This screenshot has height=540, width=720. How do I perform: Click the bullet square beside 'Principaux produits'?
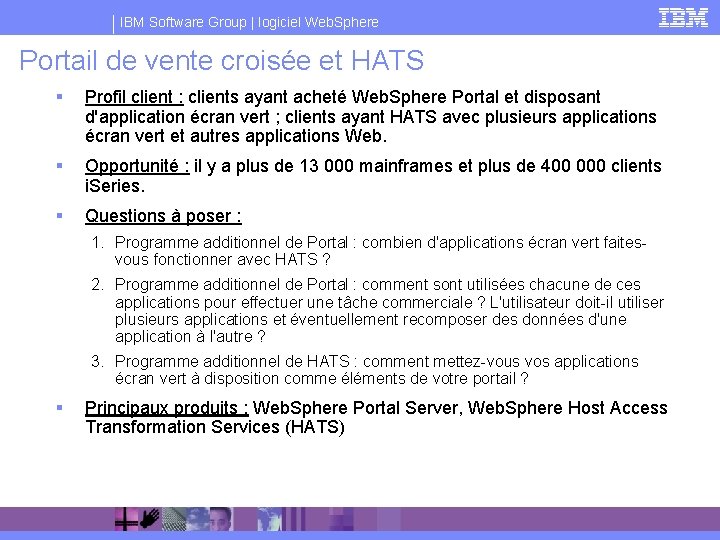click(x=59, y=408)
